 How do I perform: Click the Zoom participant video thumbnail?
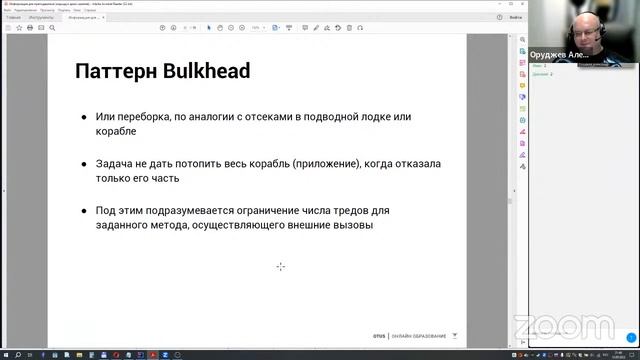pyautogui.click(x=584, y=31)
